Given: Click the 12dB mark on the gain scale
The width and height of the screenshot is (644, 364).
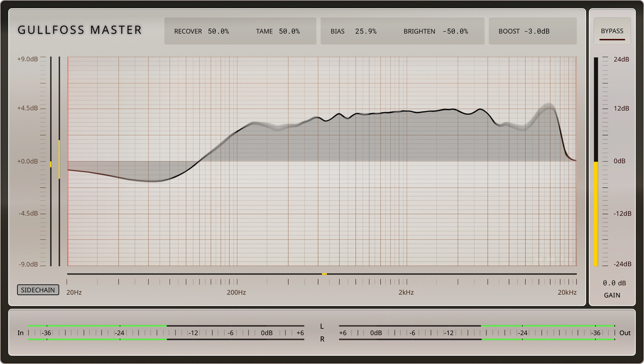Looking at the screenshot, I should tap(621, 109).
